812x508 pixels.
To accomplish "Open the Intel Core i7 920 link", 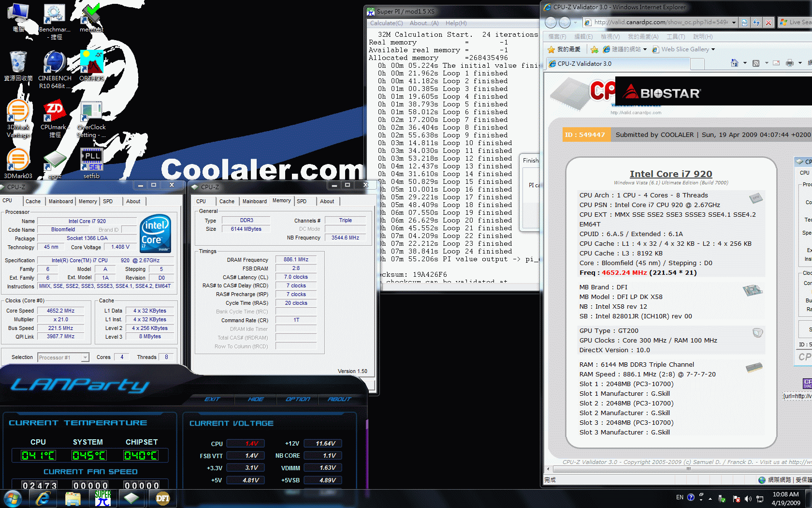I will coord(671,174).
